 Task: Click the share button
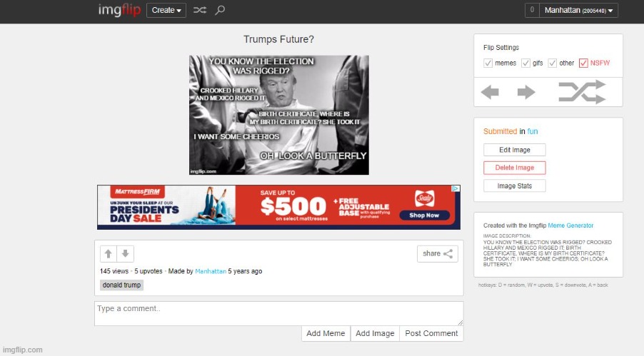tap(438, 254)
